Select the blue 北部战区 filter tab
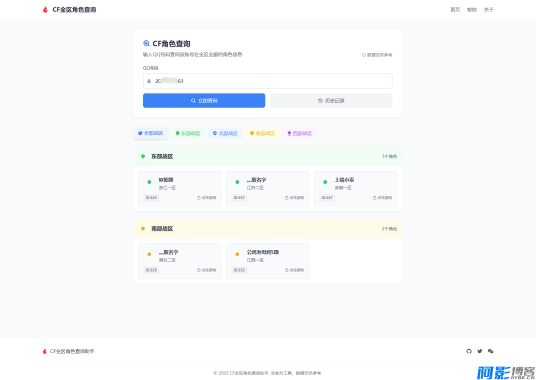Screen dimensions: 536x380 pyautogui.click(x=225, y=133)
